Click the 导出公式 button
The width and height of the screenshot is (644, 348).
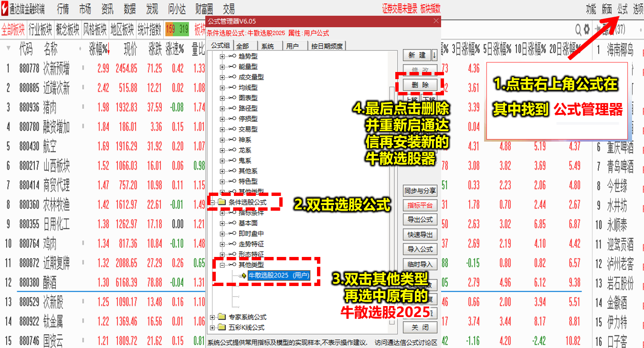(x=420, y=220)
